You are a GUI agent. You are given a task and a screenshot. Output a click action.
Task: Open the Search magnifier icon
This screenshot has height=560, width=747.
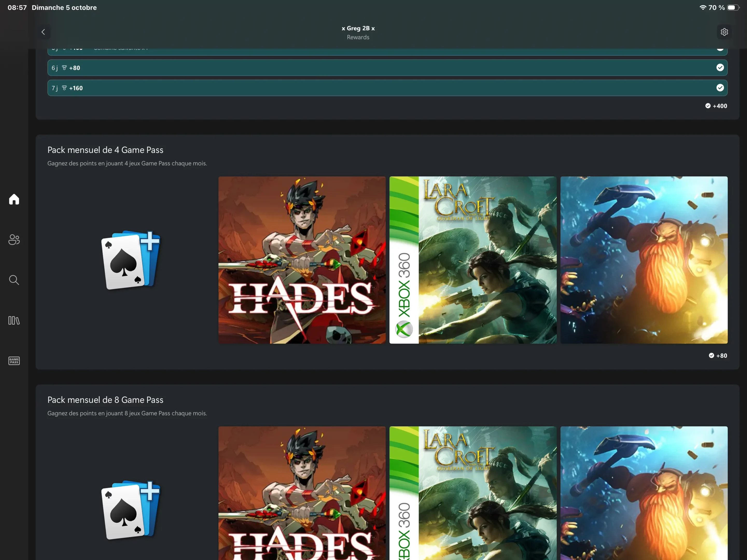pyautogui.click(x=14, y=280)
